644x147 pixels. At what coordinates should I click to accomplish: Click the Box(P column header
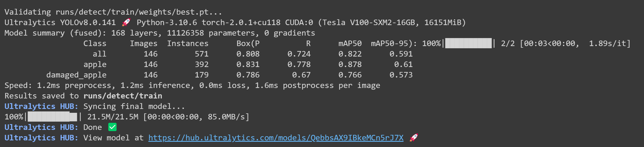(x=248, y=43)
